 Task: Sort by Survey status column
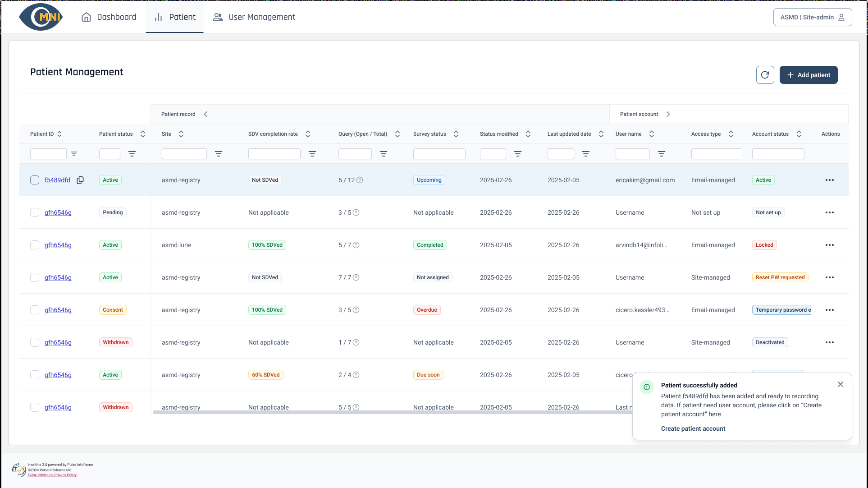tap(456, 134)
